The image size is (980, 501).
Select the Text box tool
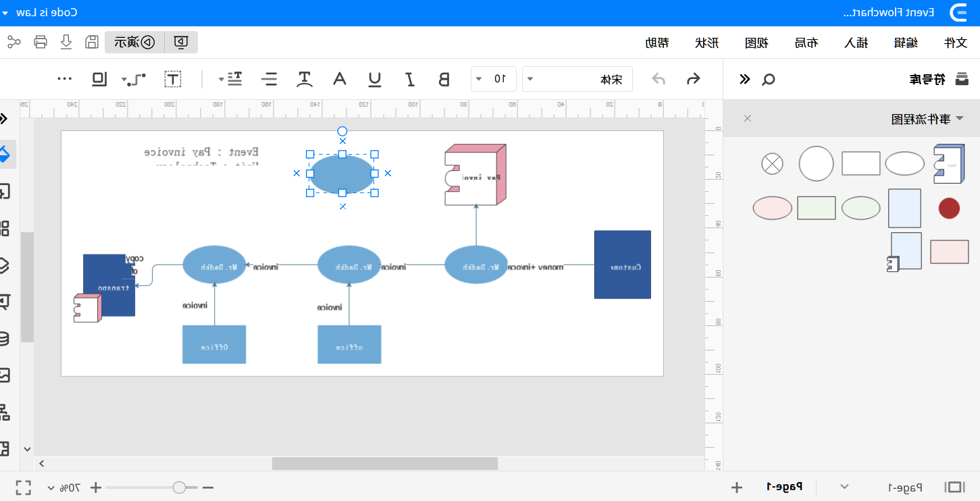point(173,79)
